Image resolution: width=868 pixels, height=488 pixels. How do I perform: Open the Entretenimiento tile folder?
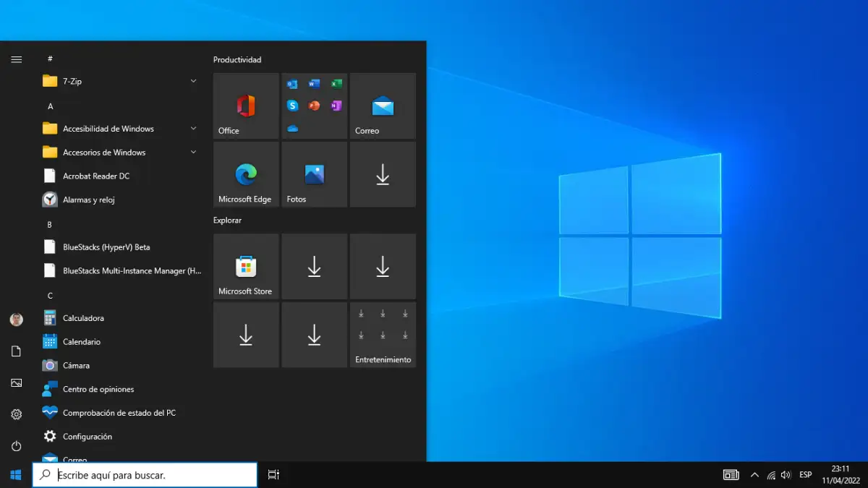383,335
